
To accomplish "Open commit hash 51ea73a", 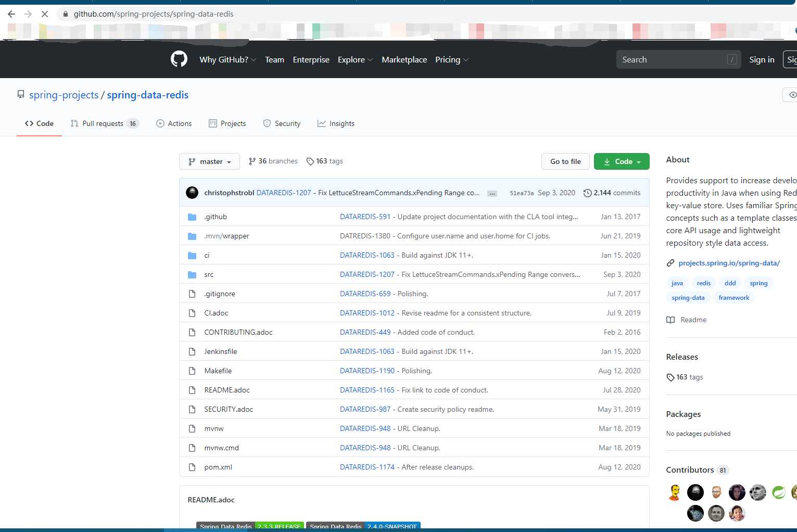I will (522, 193).
